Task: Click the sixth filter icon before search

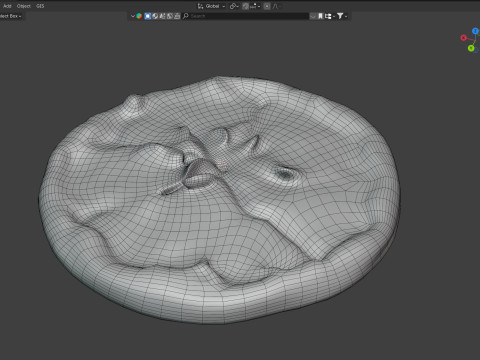Action: tap(177, 16)
